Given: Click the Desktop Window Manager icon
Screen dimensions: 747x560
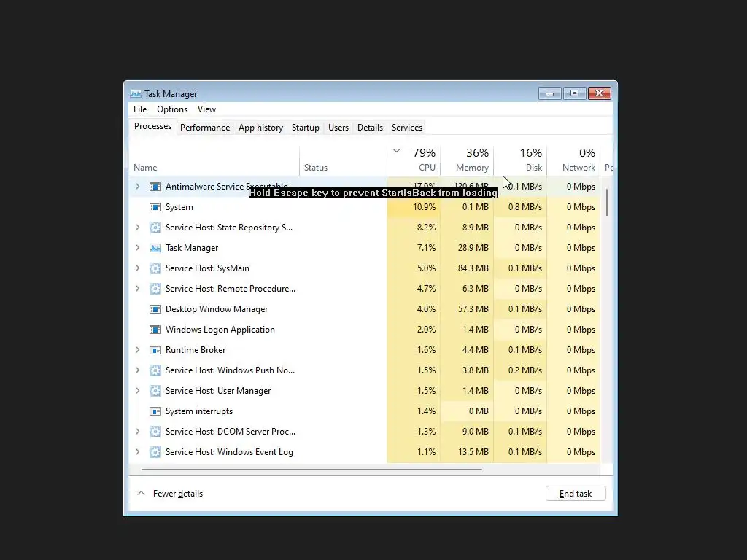Looking at the screenshot, I should click(155, 309).
